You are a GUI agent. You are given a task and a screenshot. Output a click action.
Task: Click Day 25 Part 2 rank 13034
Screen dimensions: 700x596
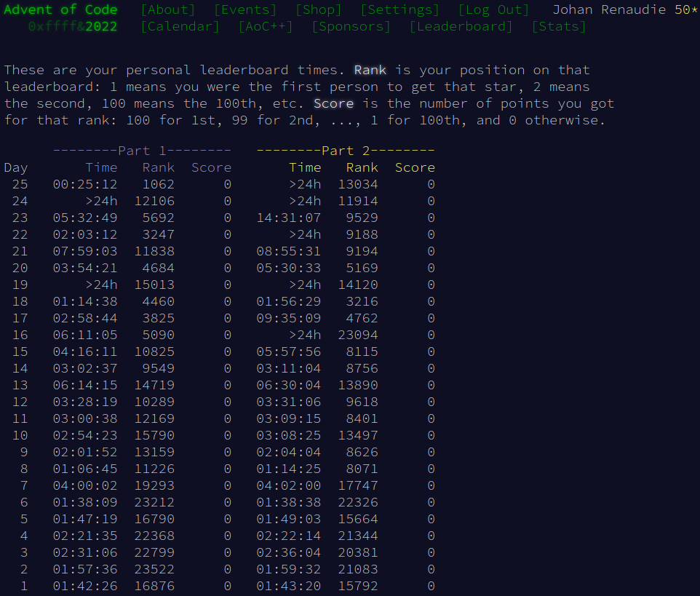(358, 184)
